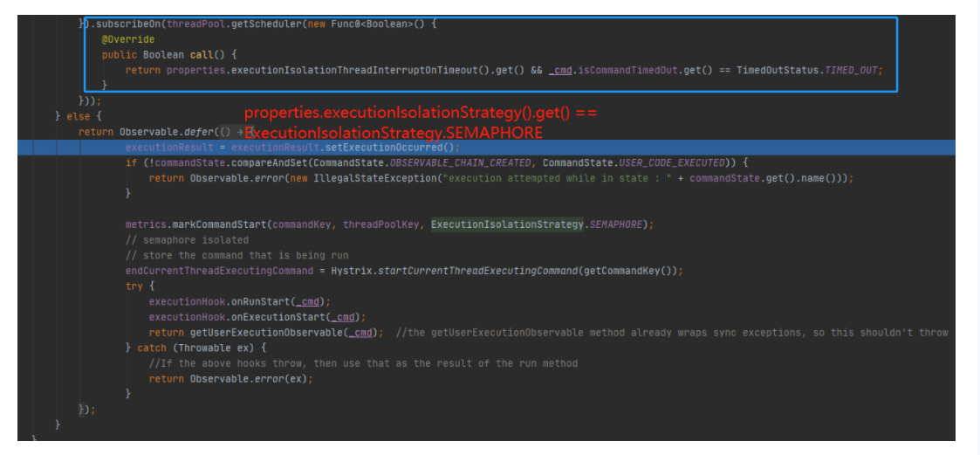Screen dimensions: 980x455
Task: Click startCurrentThreadExecutingCommand method
Action: (x=477, y=271)
